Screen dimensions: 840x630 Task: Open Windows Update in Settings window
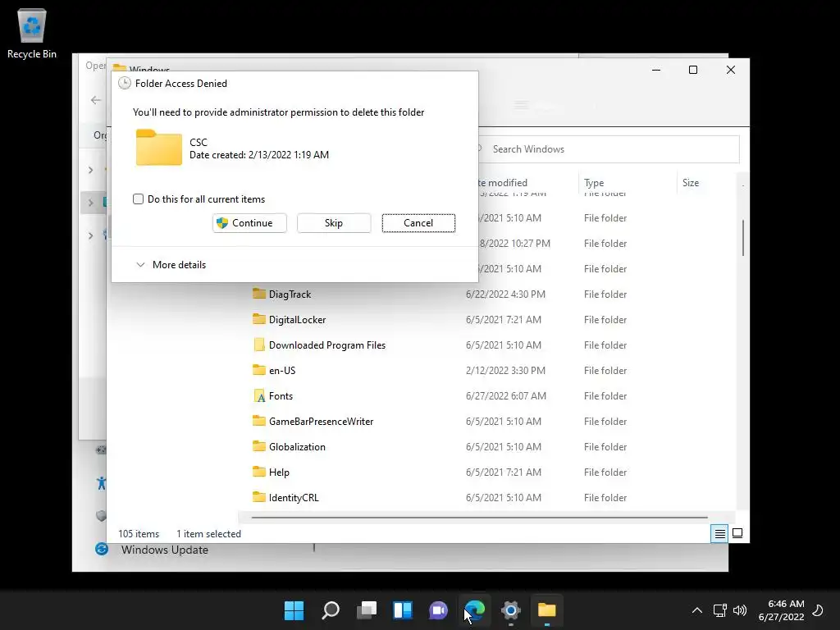click(x=164, y=550)
